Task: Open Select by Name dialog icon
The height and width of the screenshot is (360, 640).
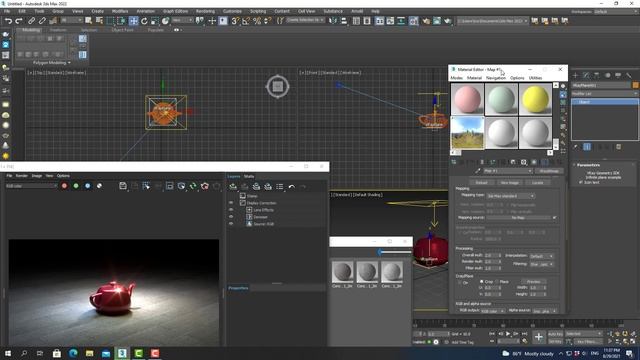Action: click(x=100, y=21)
